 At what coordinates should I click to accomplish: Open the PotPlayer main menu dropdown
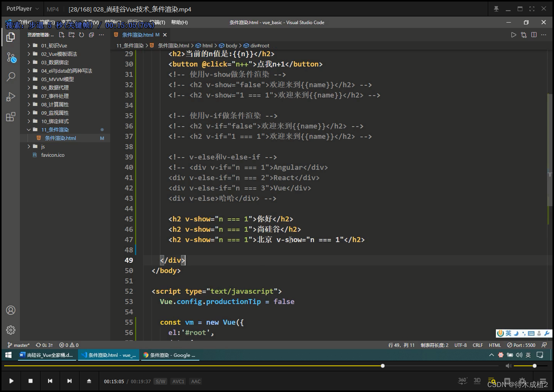pyautogui.click(x=23, y=9)
